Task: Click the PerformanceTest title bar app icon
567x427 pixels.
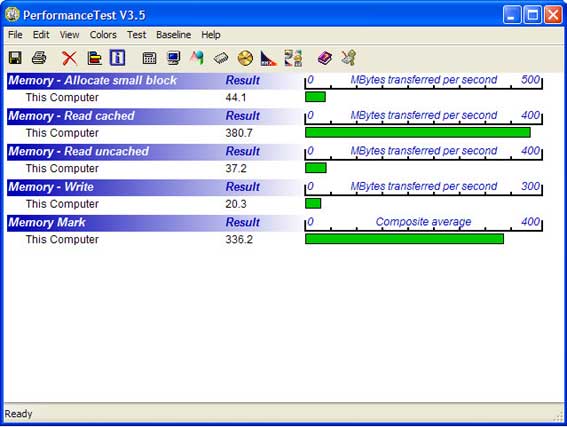Action: point(12,15)
